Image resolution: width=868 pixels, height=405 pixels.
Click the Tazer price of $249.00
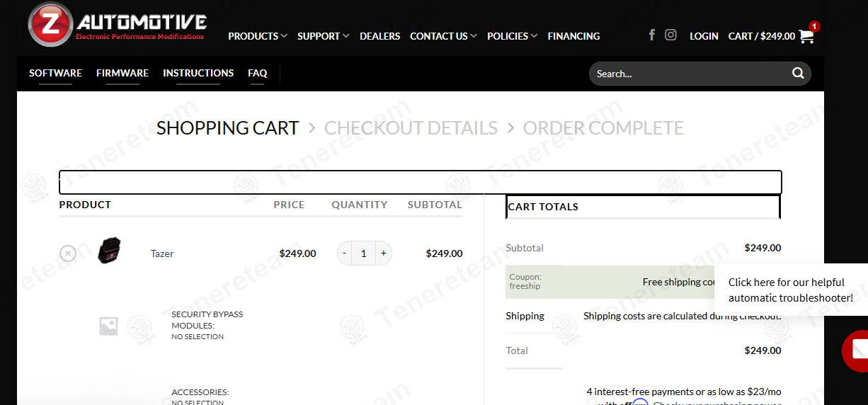pos(297,253)
